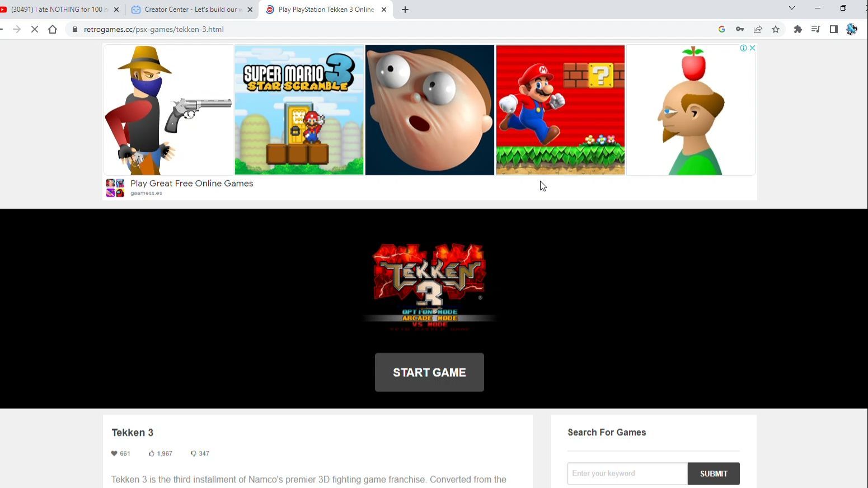Viewport: 868px width, 488px height.
Task: Bookmark this page with the star icon
Action: click(x=776, y=30)
